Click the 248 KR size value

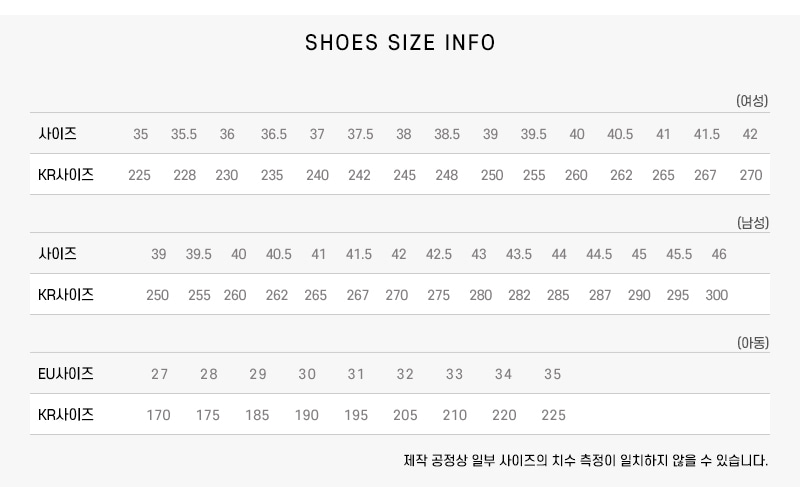click(x=447, y=175)
